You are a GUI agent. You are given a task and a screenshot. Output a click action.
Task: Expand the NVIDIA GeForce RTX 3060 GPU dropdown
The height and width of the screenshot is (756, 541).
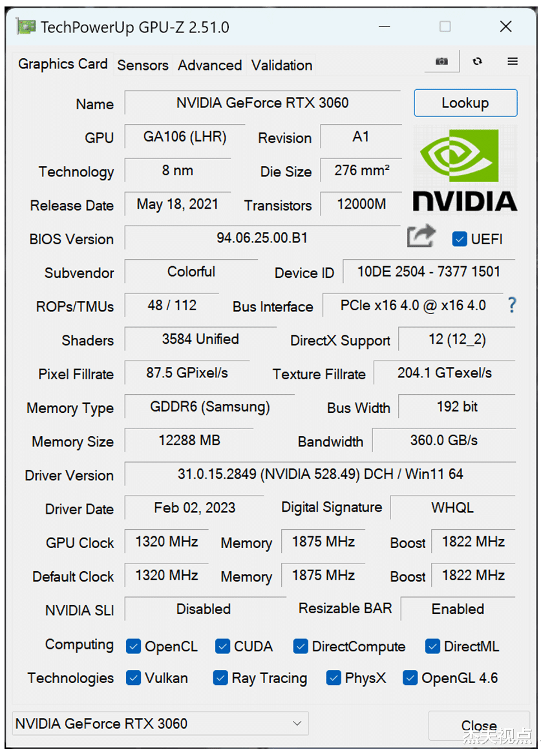click(160, 723)
